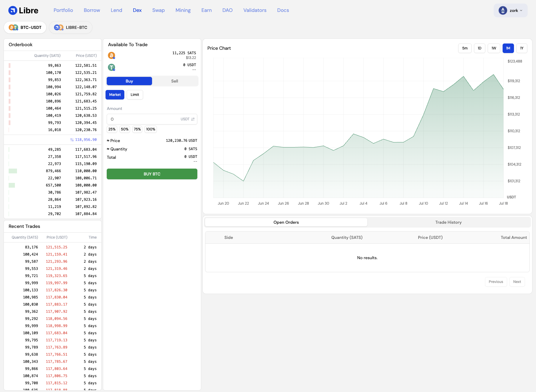Open the Portfolio page
This screenshot has width=536, height=392.
pyautogui.click(x=63, y=10)
